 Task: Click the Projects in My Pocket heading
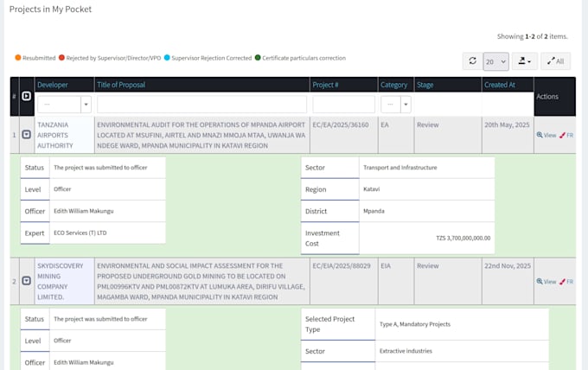click(50, 9)
